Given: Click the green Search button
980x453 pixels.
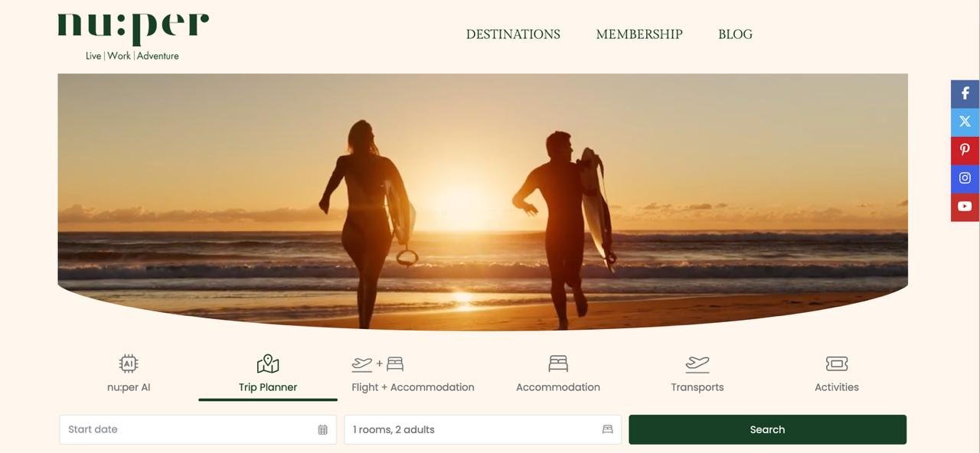Looking at the screenshot, I should 767,429.
